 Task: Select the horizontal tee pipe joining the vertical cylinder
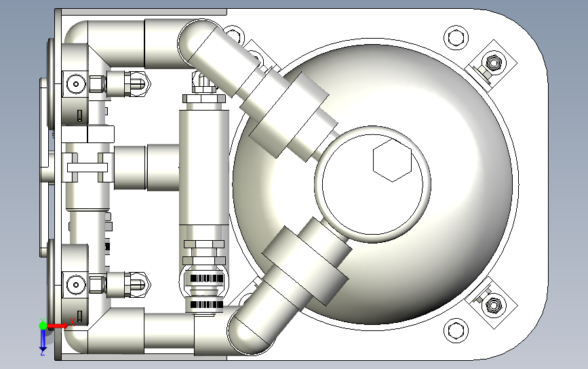146,168
